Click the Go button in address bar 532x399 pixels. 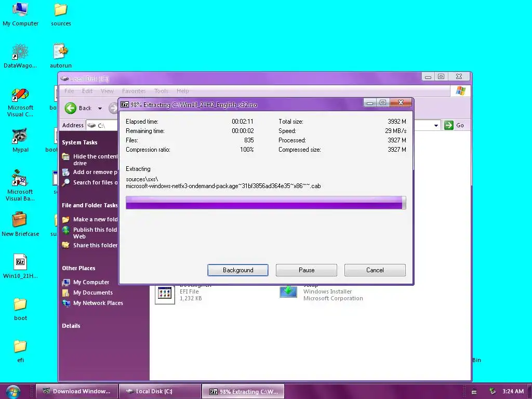tap(454, 125)
